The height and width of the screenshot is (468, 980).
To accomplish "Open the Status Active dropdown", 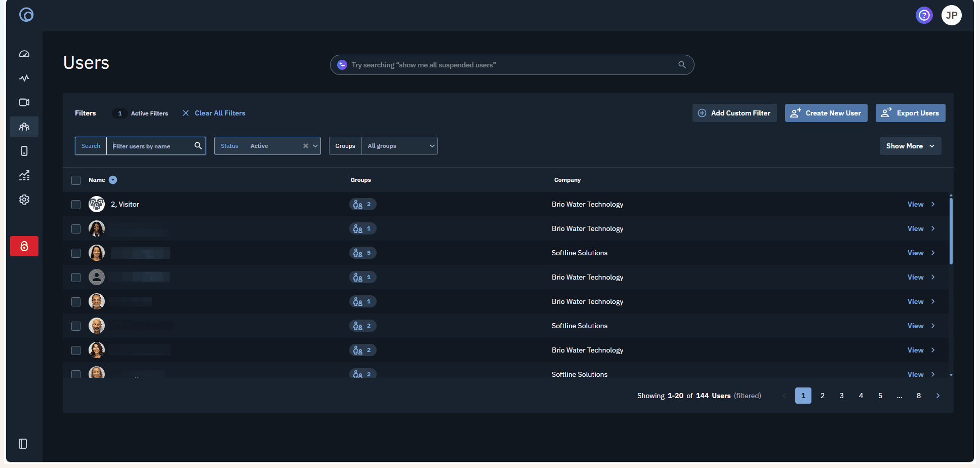I will tap(267, 146).
